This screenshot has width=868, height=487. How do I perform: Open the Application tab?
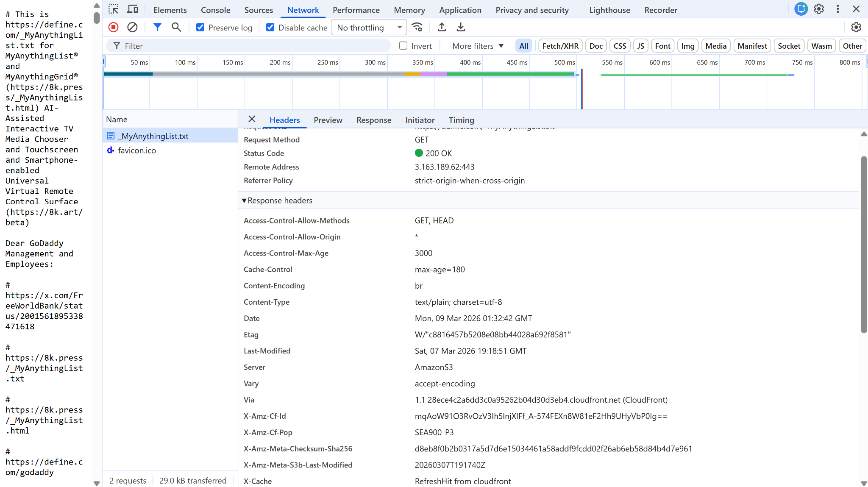coord(460,10)
